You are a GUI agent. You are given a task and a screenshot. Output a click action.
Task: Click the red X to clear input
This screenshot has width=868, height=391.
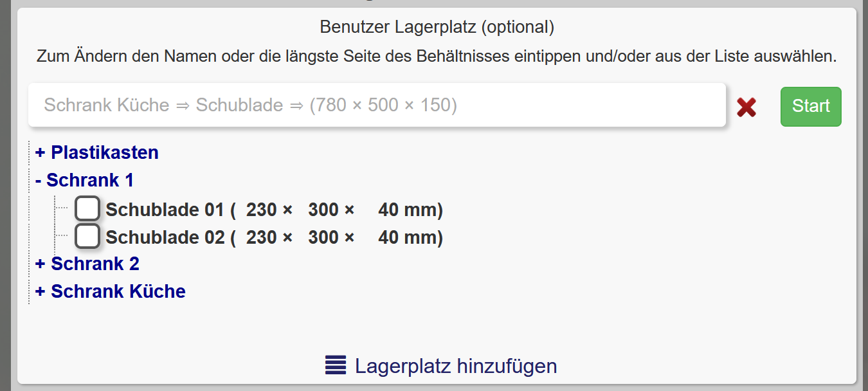[x=746, y=107]
